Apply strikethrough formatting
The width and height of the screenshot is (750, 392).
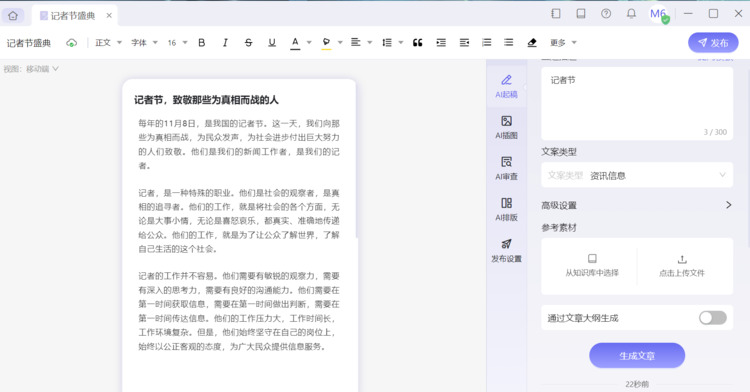click(x=248, y=43)
